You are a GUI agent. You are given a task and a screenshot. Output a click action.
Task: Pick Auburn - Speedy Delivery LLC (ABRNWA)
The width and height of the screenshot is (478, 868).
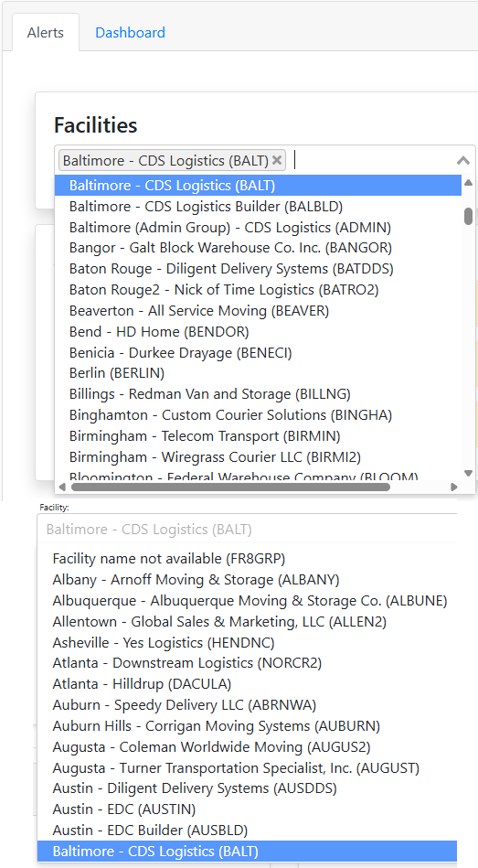click(247, 704)
